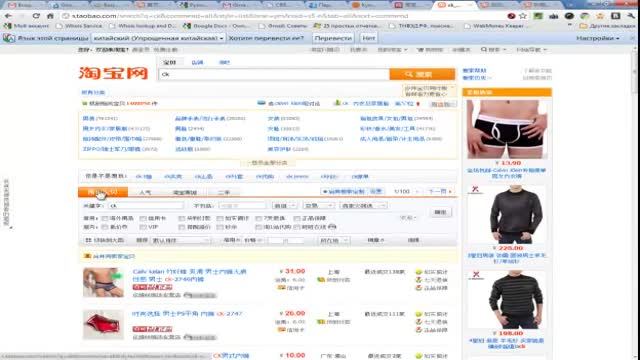Tick the 海外商品 checkbox
Image resolution: width=640 pixels, height=360 pixels.
click(x=104, y=219)
